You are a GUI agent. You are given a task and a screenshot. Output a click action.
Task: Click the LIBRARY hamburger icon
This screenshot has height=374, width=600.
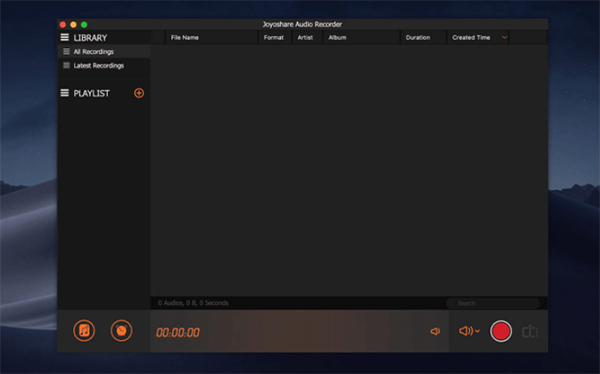point(65,37)
